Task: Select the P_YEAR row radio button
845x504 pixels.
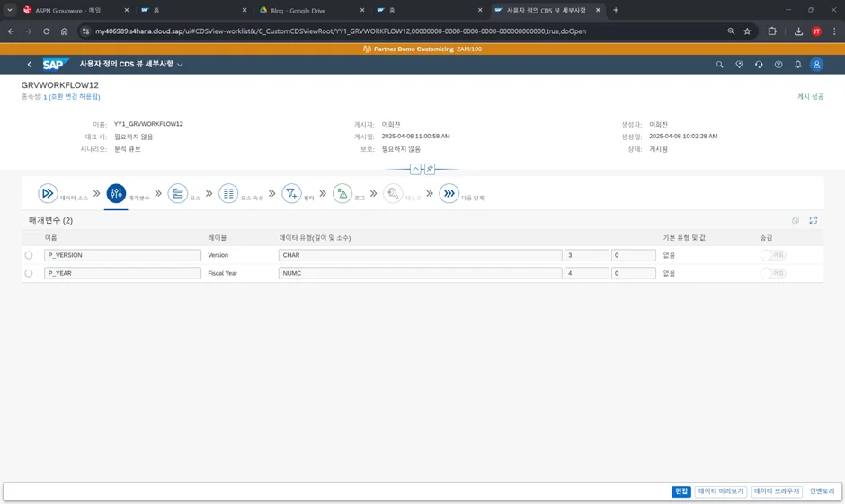Action: [x=29, y=273]
